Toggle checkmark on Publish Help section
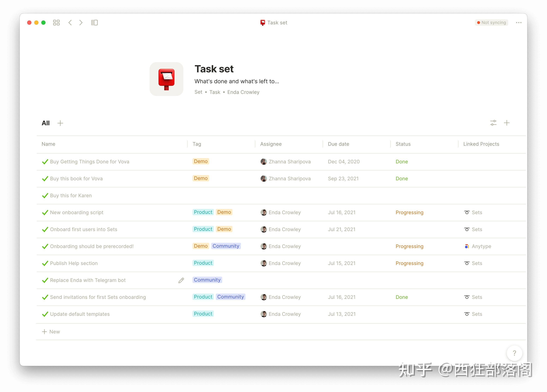 [x=45, y=263]
